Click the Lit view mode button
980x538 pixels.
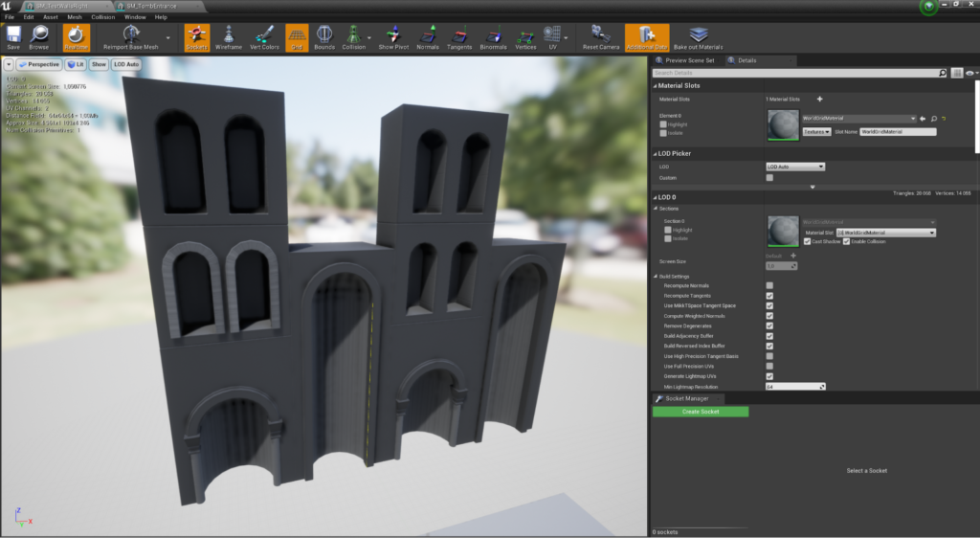click(x=76, y=64)
